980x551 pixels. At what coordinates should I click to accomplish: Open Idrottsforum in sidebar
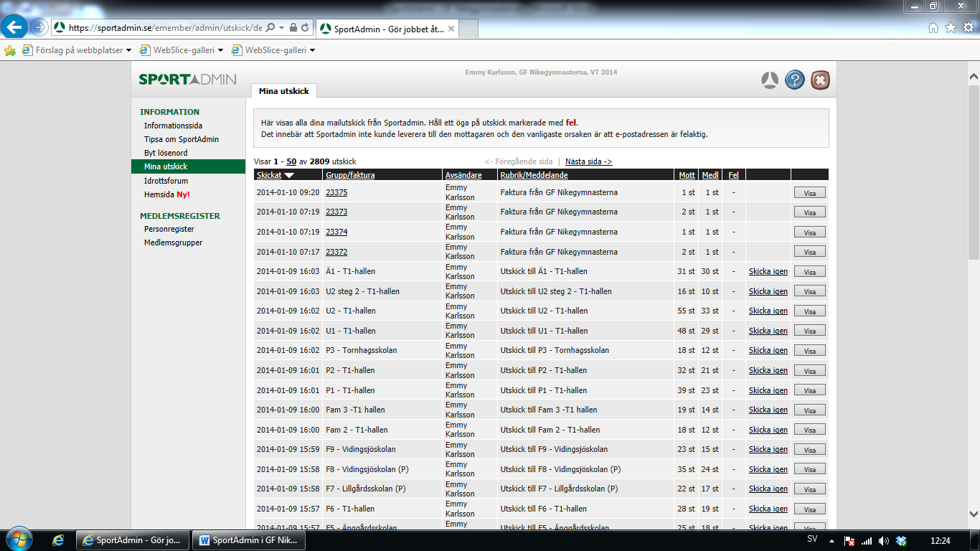click(166, 181)
